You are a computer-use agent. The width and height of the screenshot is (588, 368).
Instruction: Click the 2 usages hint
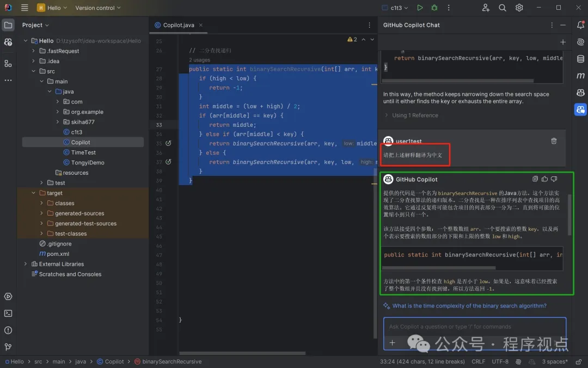coord(199,60)
